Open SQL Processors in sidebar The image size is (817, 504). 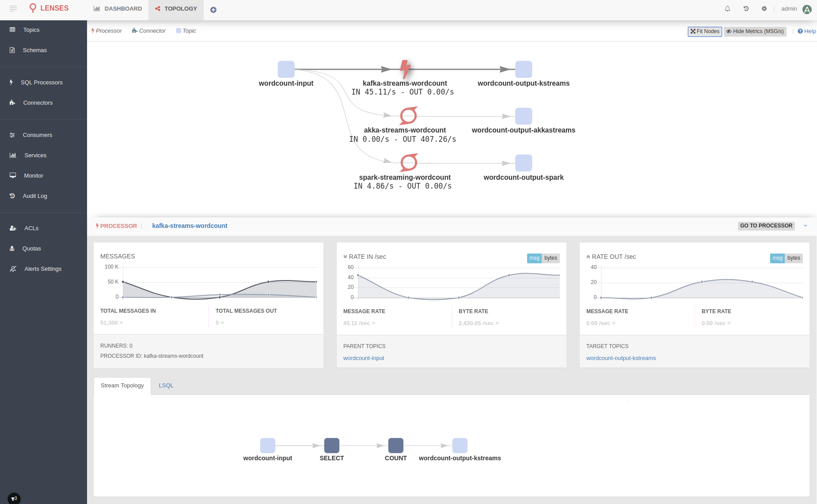click(43, 83)
